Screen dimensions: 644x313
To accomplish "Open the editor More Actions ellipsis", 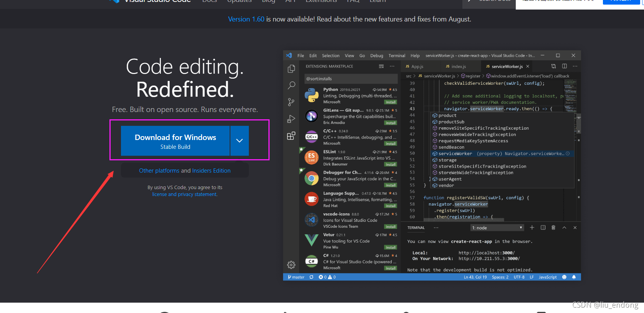I will 575,66.
